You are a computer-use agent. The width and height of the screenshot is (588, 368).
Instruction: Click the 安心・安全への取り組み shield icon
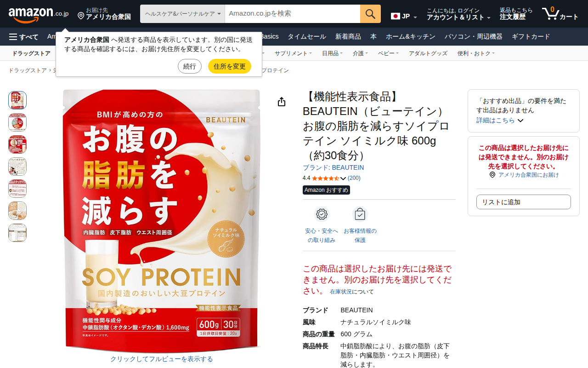tap(322, 214)
